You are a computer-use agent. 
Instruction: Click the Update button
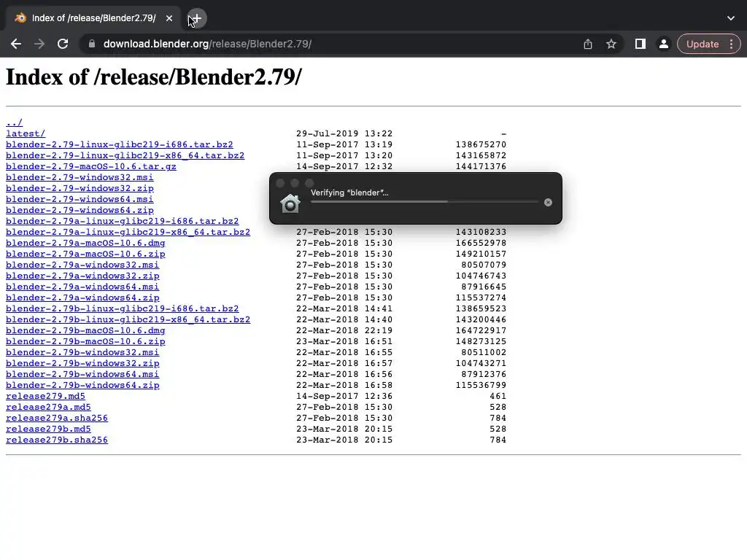tap(703, 44)
